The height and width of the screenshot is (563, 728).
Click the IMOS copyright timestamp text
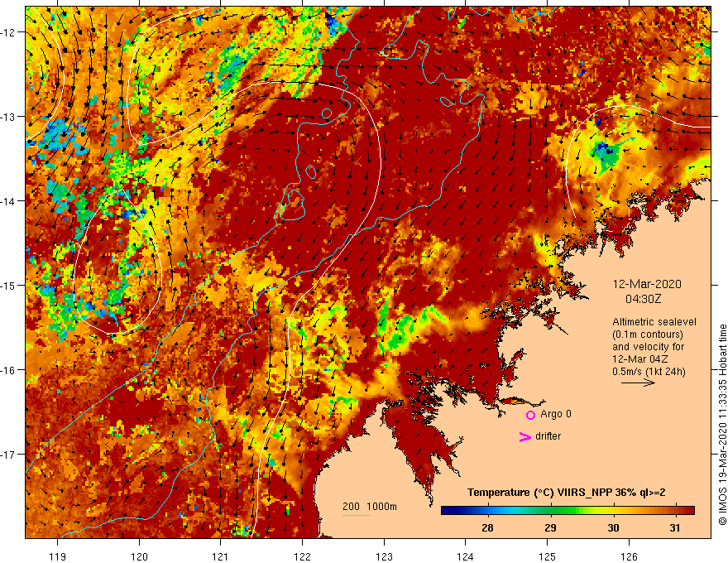coord(722,425)
